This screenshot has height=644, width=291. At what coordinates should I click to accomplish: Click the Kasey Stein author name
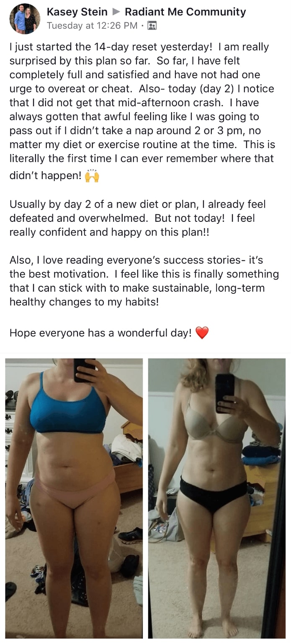[77, 12]
